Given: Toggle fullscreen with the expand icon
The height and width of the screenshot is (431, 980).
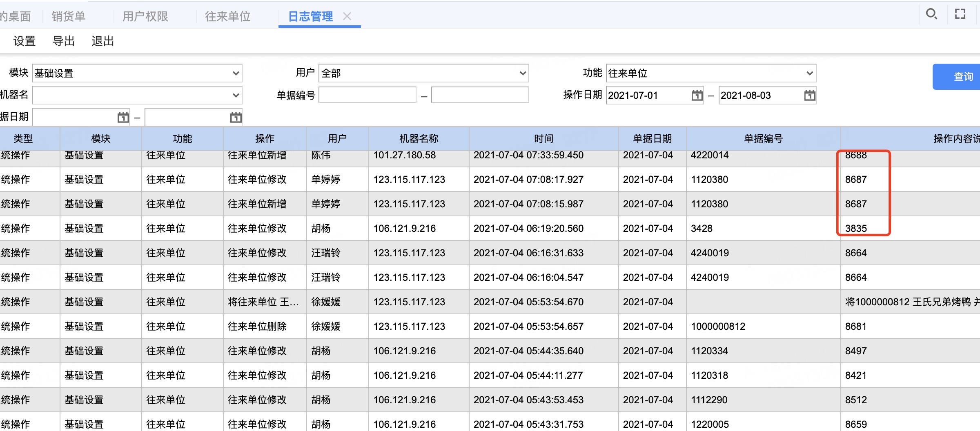Looking at the screenshot, I should tap(960, 14).
